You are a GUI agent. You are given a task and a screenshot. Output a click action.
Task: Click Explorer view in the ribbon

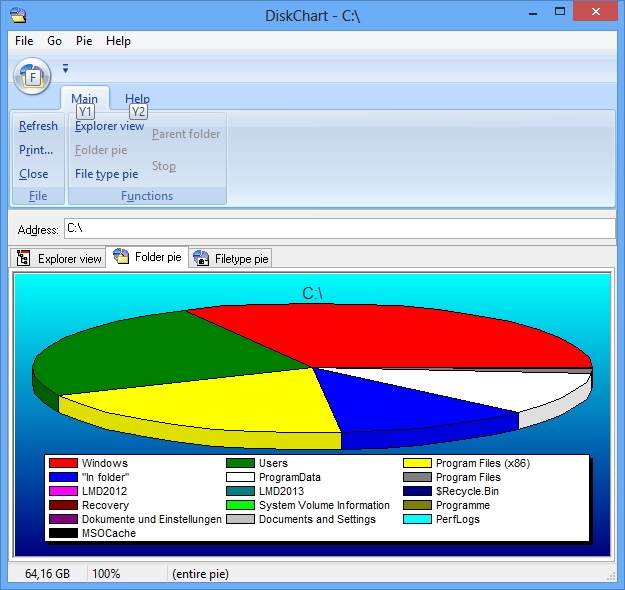tap(110, 126)
